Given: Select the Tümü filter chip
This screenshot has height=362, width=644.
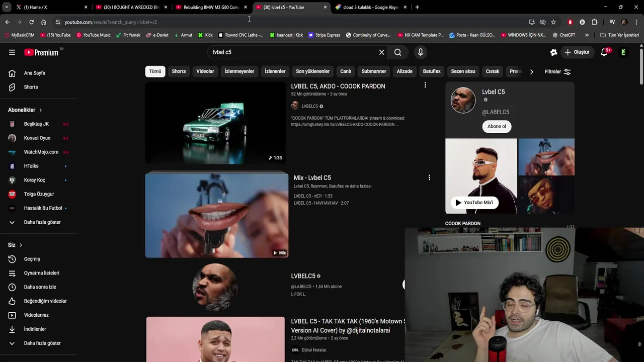Looking at the screenshot, I should pyautogui.click(x=155, y=71).
